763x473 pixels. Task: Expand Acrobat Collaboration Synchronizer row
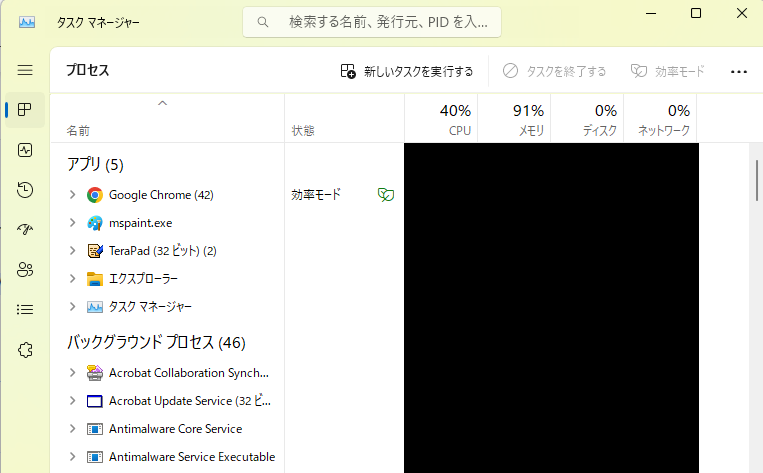(73, 373)
